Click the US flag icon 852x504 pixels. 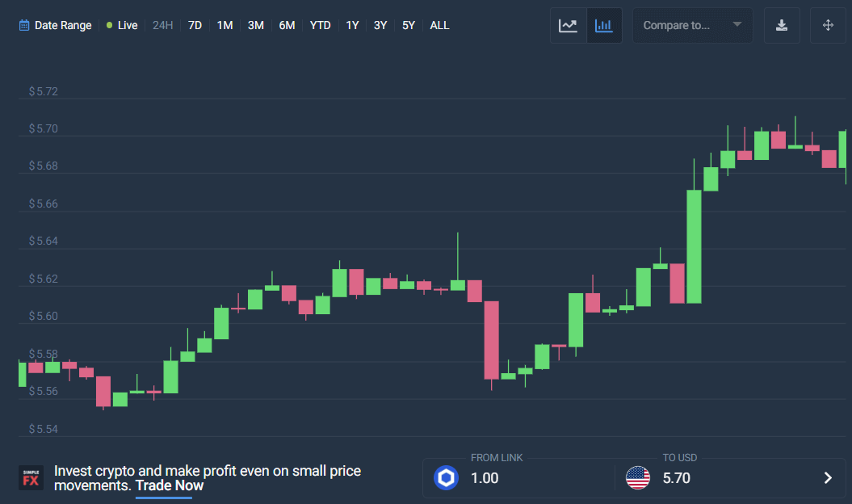point(638,477)
